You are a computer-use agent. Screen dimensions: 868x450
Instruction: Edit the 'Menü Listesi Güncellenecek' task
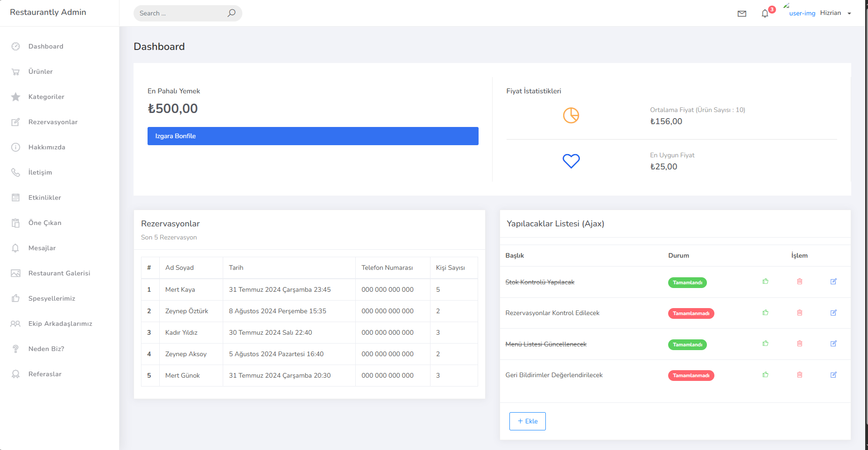tap(833, 344)
